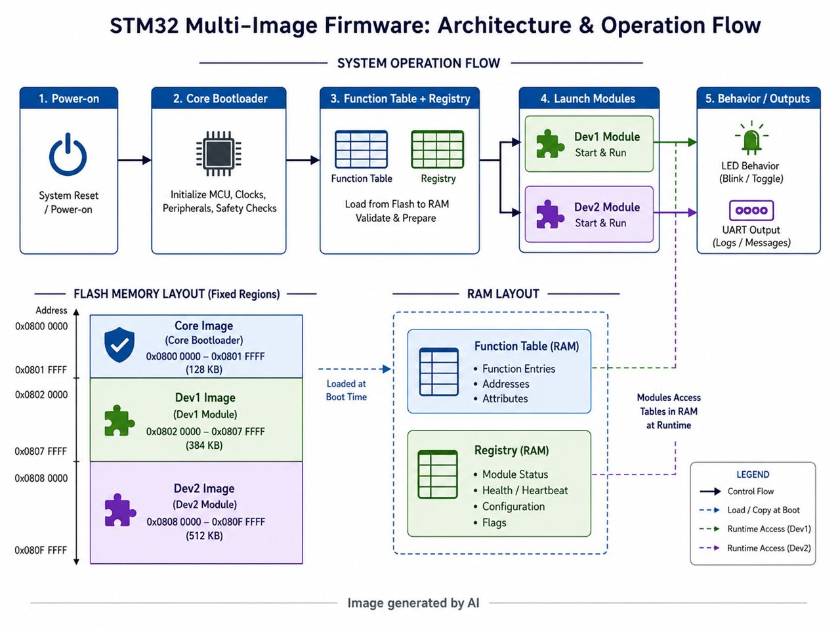This screenshot has width=840, height=630.
Task: Click the power symbol icon above System Reset
Action: click(x=68, y=155)
